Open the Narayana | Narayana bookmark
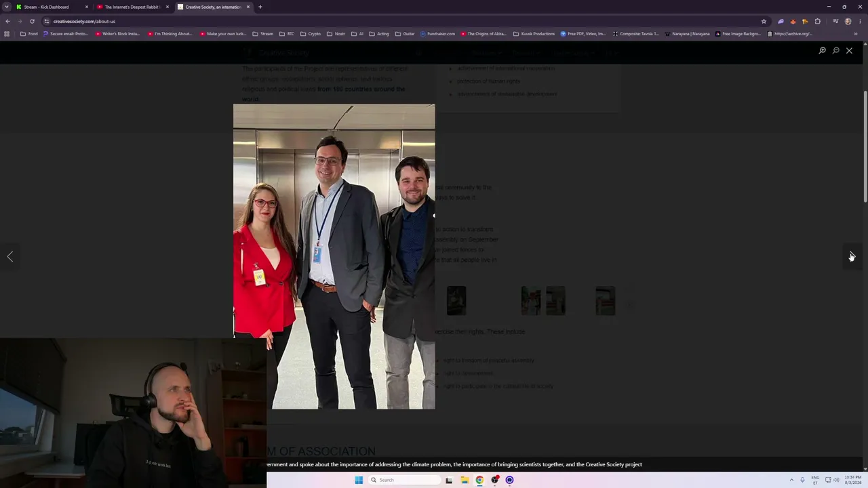The width and height of the screenshot is (868, 488). 687,34
